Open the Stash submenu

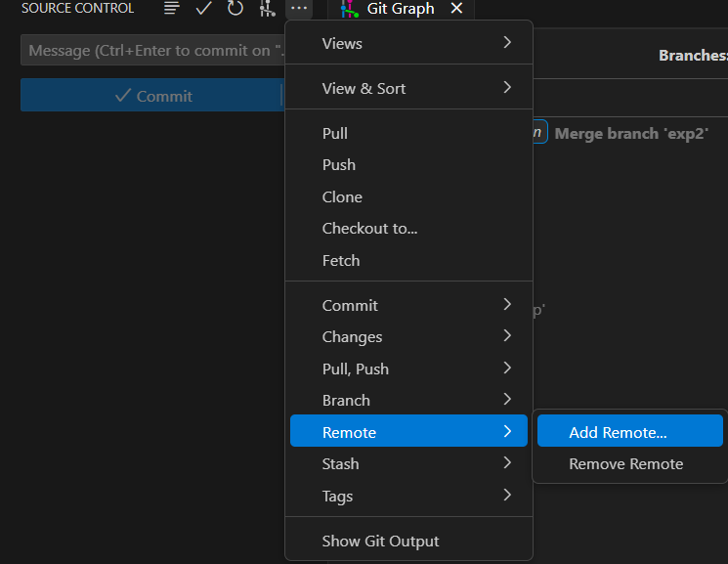click(408, 463)
